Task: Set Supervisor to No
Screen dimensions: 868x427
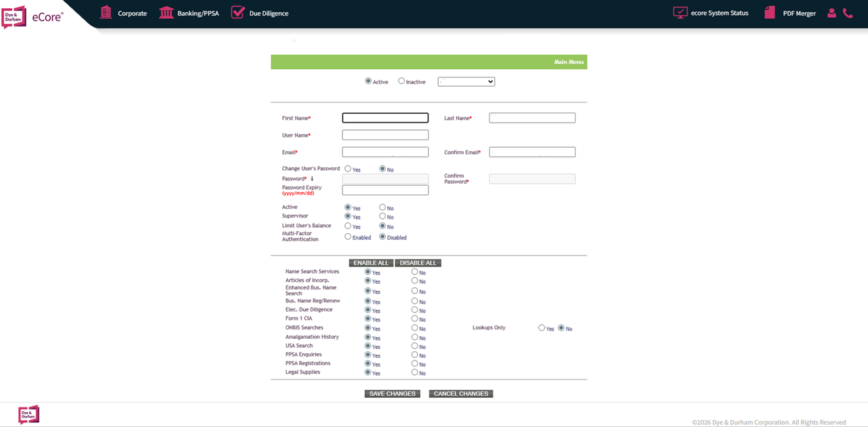Action: [x=382, y=216]
